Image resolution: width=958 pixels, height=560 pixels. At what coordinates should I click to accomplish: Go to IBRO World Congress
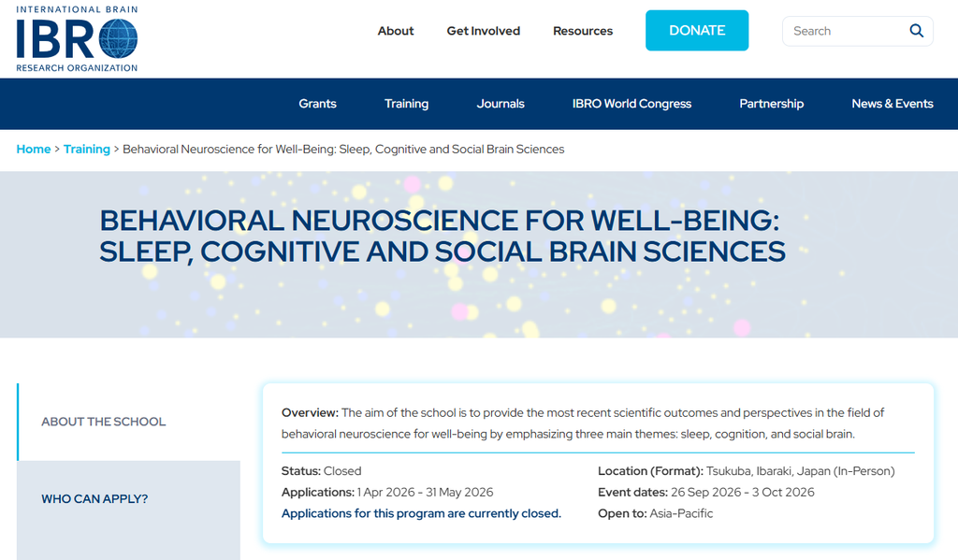[x=631, y=104]
